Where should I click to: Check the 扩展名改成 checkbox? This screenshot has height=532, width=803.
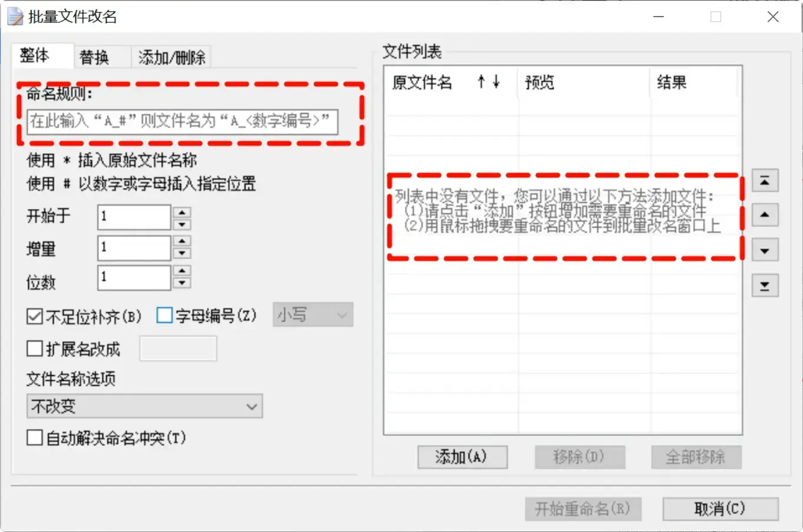coord(34,349)
